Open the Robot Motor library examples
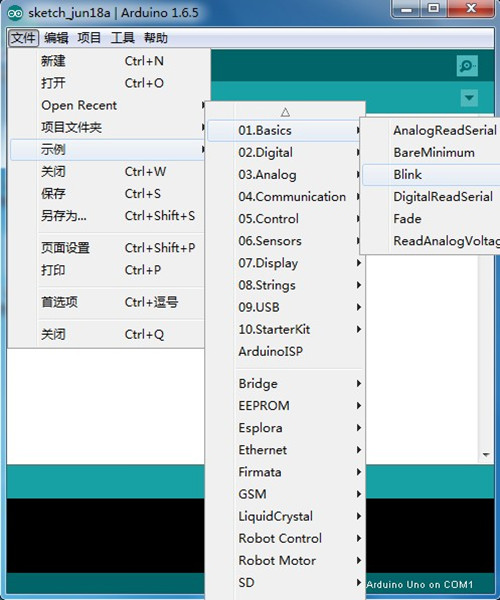 click(x=285, y=561)
